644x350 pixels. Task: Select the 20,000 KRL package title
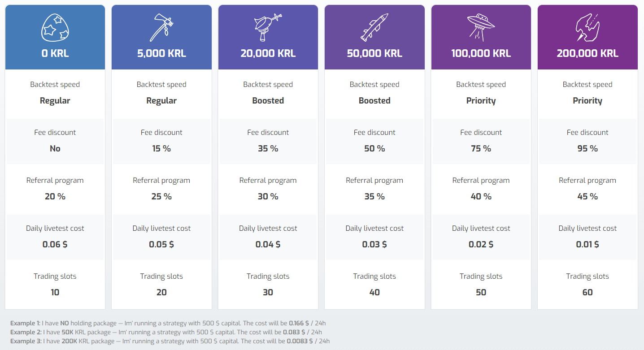268,53
